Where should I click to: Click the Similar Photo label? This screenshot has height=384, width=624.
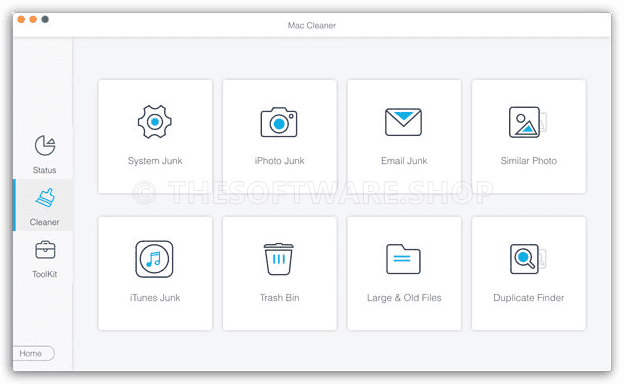(x=528, y=161)
